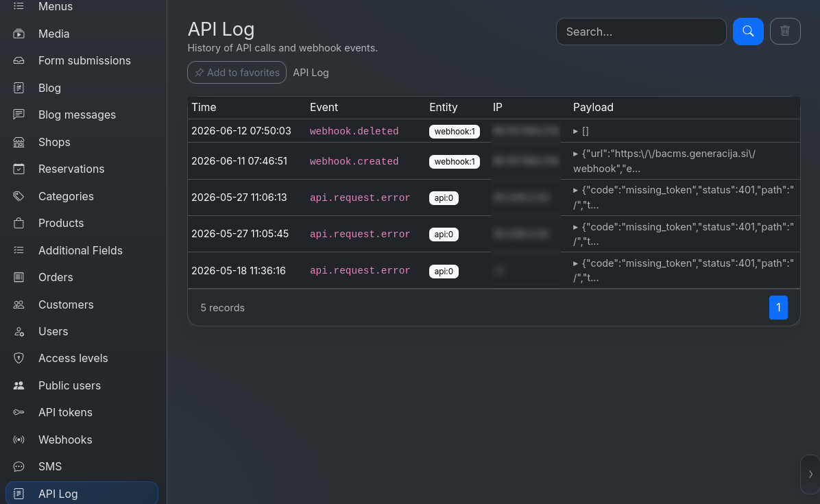Click the Media sidebar icon
This screenshot has height=504, width=820.
[19, 34]
